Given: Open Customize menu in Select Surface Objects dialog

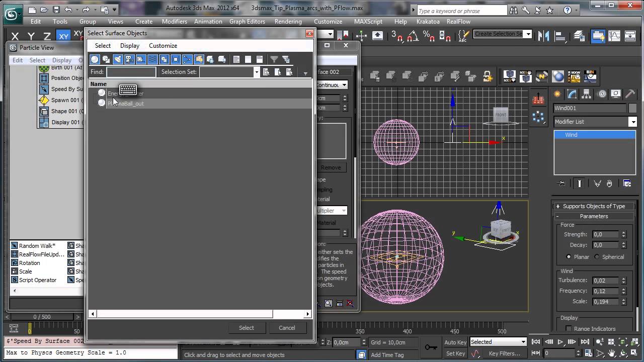Looking at the screenshot, I should [x=163, y=46].
